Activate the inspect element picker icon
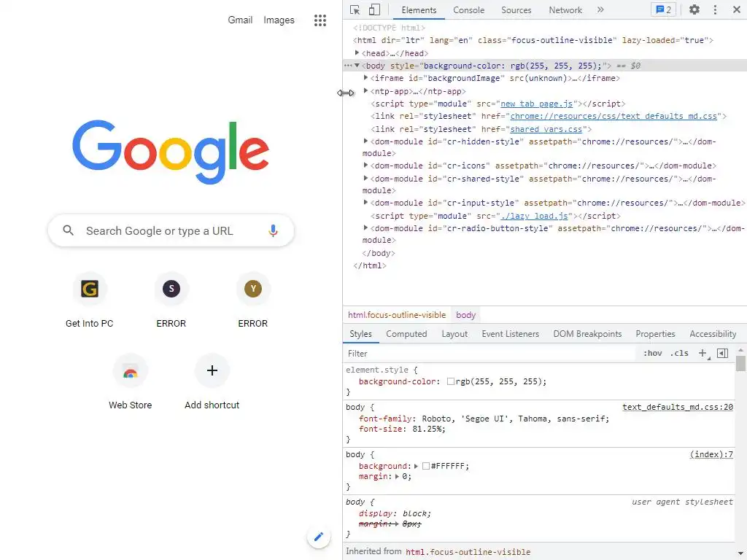 pos(355,9)
